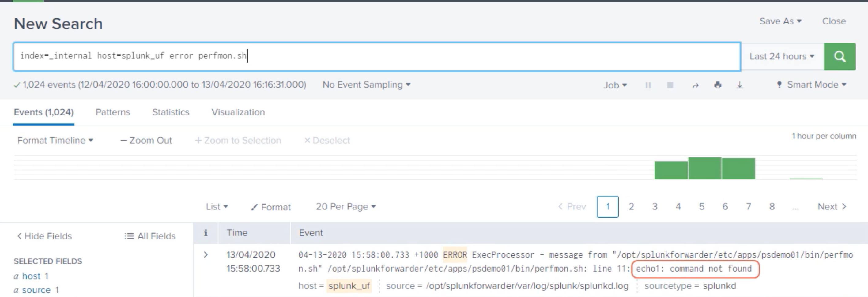Go to results page 5
This screenshot has height=297, width=868.
click(702, 206)
